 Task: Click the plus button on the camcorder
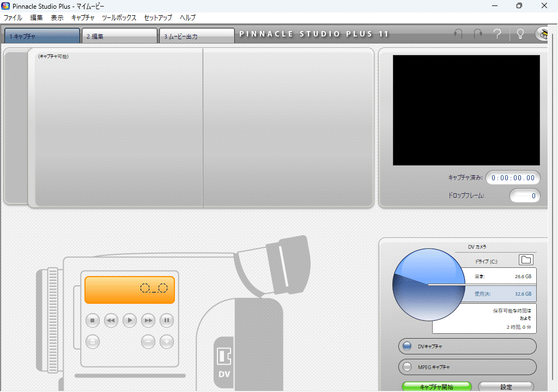(167, 342)
